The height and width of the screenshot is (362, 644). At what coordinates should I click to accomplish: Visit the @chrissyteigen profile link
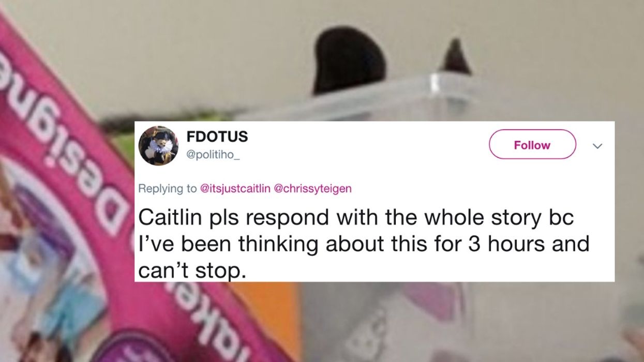[312, 189]
